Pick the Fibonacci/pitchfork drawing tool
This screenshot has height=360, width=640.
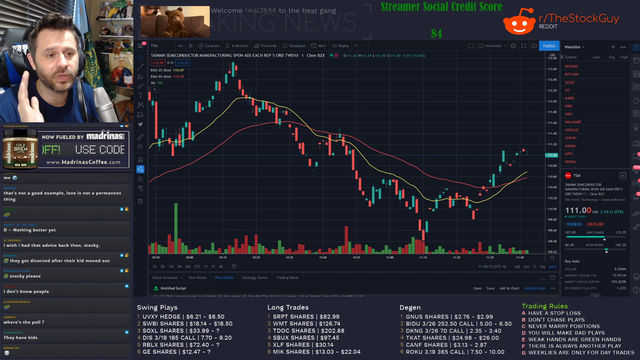coord(140,76)
